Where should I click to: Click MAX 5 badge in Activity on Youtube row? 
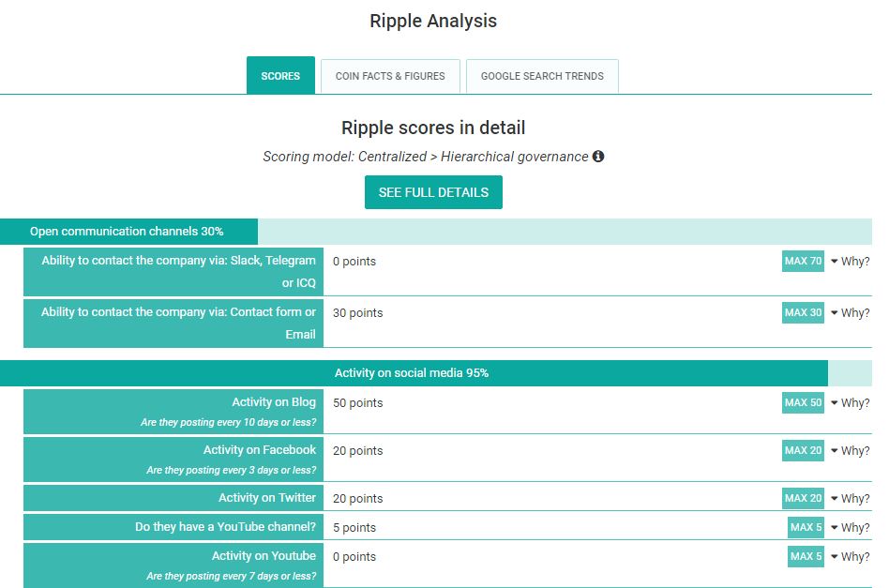[806, 556]
